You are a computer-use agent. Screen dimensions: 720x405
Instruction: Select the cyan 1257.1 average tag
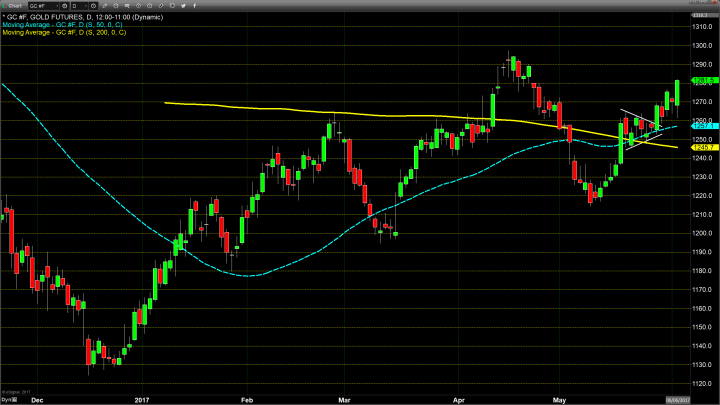700,126
